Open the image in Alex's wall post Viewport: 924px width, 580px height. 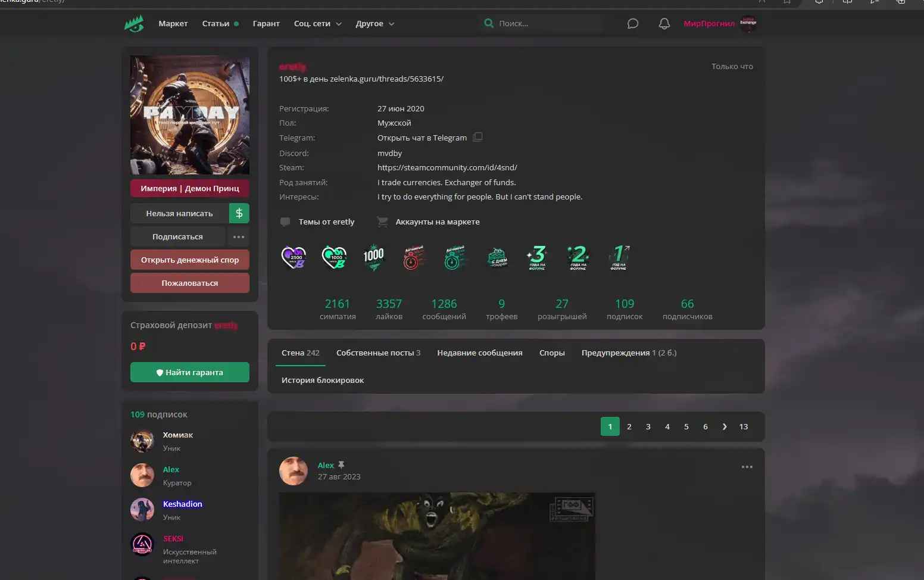[437, 536]
